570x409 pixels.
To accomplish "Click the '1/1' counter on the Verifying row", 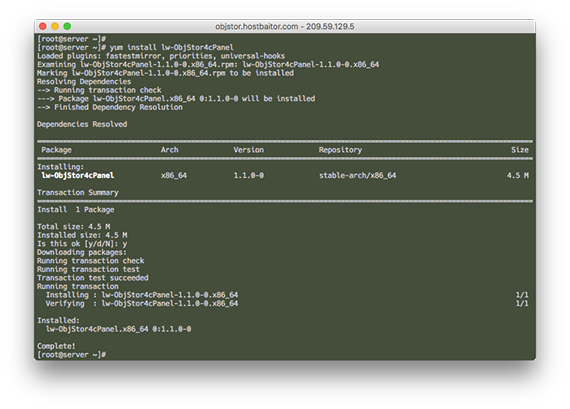I will tap(522, 304).
